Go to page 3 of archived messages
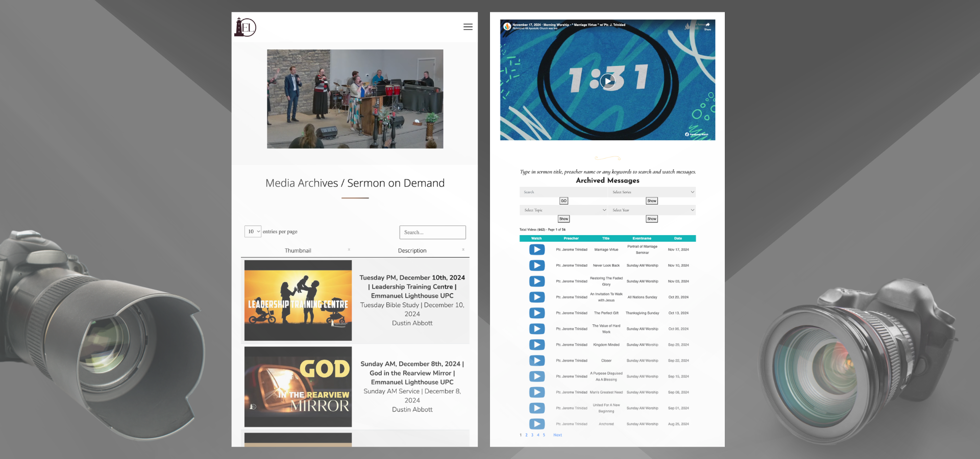Screen dimensions: 980x459 point(532,435)
